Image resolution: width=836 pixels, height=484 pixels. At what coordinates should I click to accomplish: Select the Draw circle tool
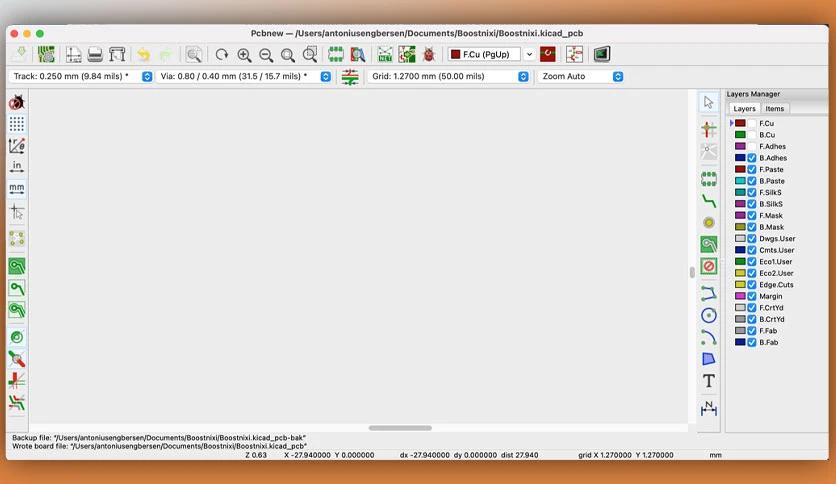point(709,316)
